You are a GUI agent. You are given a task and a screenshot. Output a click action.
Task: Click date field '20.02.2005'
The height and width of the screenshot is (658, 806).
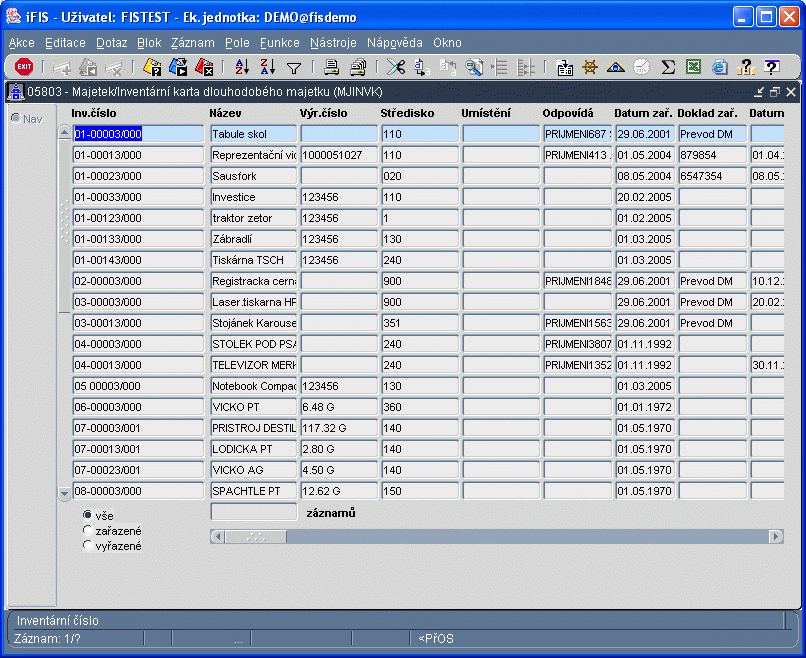tap(645, 197)
